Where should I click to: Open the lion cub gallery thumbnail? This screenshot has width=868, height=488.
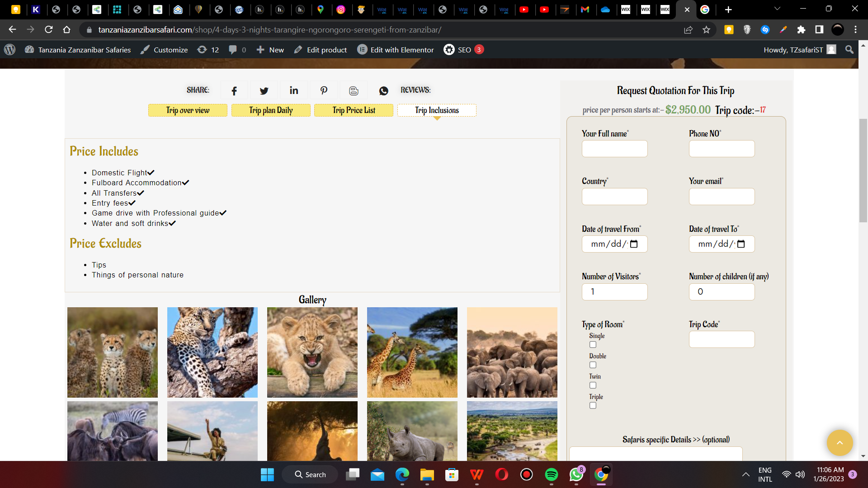[312, 352]
